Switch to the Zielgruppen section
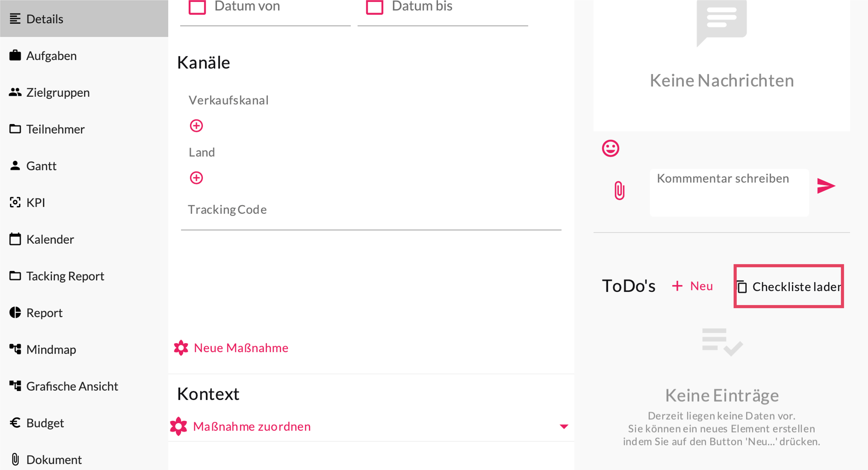Screen dimensions: 868x470 click(58, 92)
